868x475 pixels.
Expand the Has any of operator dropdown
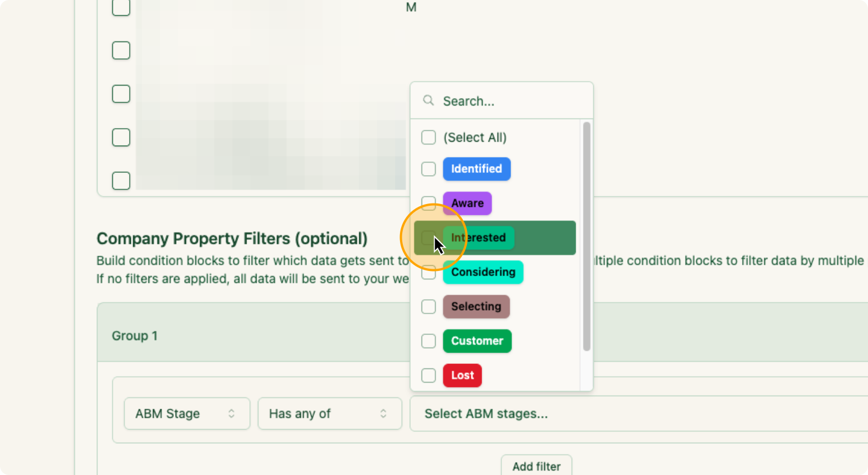coord(329,414)
